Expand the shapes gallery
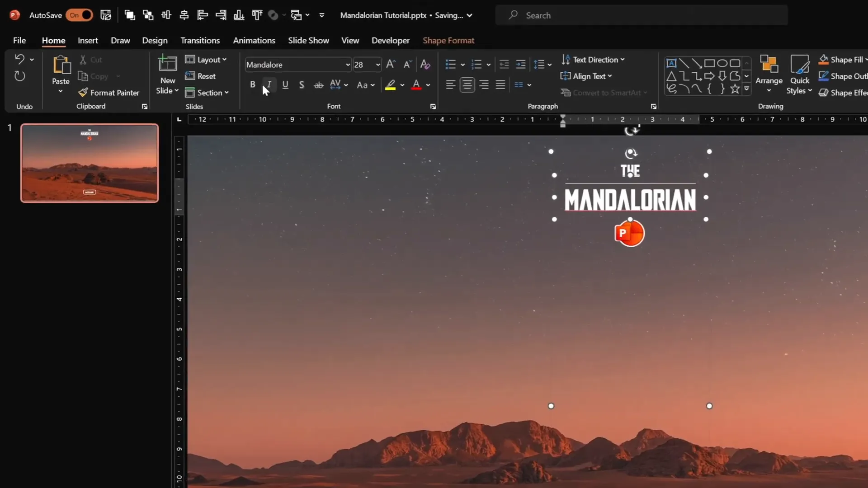 (747, 89)
